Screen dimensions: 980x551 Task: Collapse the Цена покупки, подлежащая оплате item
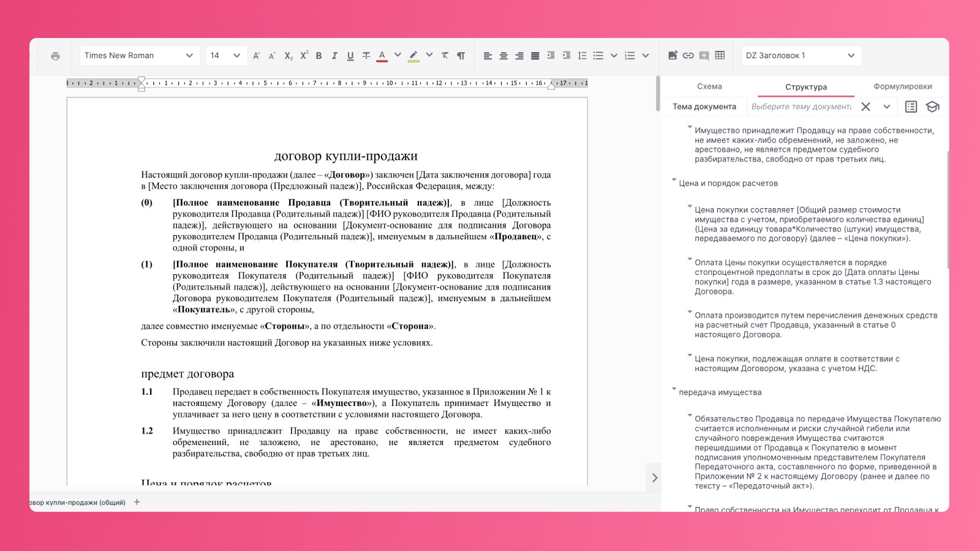coord(690,355)
